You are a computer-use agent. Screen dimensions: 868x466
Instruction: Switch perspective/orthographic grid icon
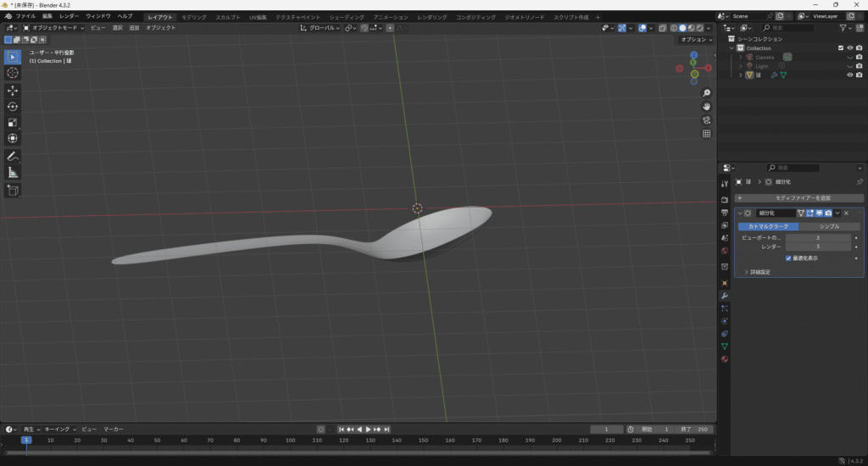pos(706,133)
